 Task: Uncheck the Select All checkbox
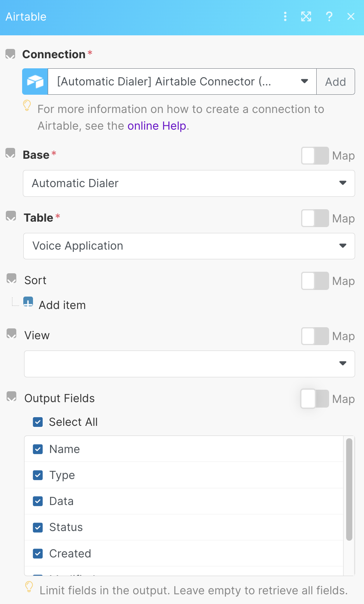[38, 422]
